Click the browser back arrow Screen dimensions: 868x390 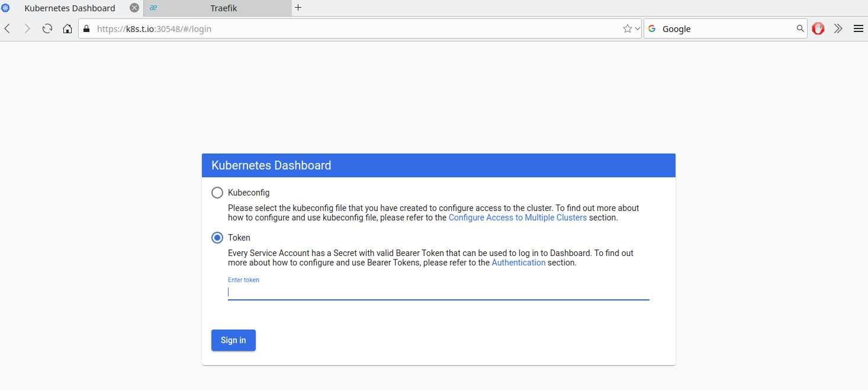coord(8,28)
